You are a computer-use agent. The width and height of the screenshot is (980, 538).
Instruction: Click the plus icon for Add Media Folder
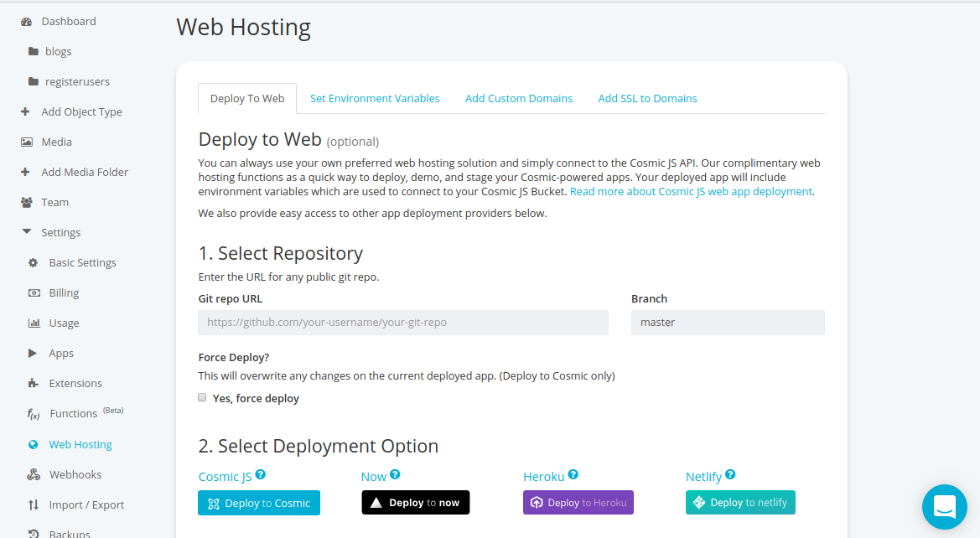(25, 172)
